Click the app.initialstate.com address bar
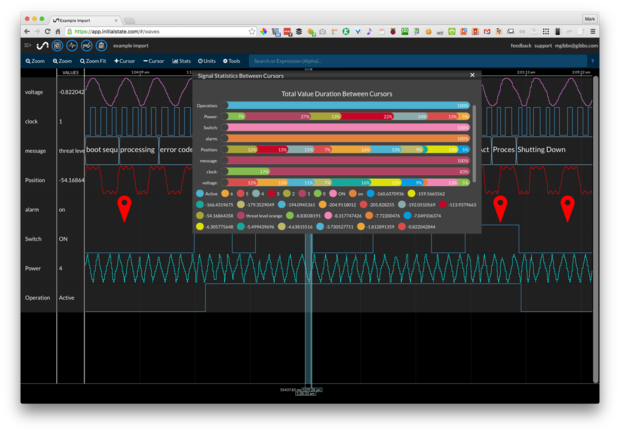 pos(158,31)
